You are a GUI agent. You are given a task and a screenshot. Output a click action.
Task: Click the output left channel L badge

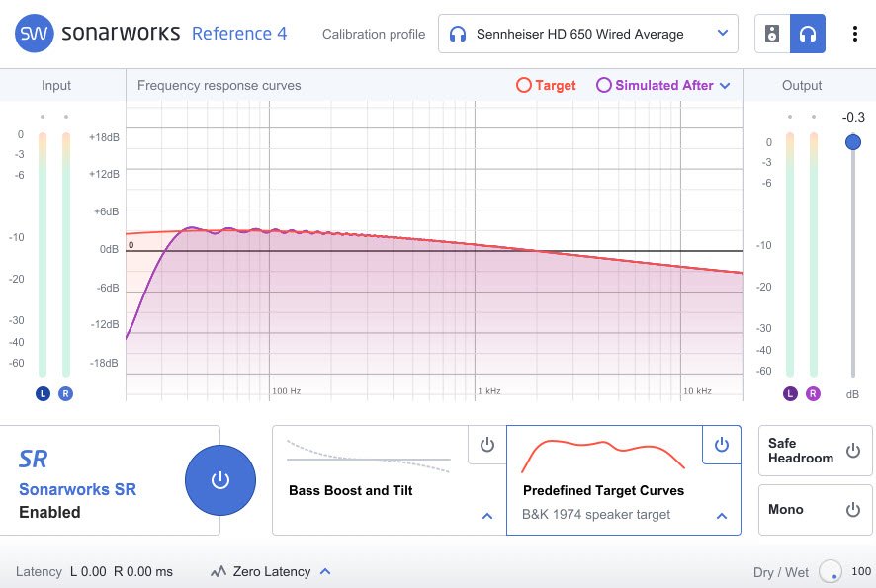coord(790,393)
